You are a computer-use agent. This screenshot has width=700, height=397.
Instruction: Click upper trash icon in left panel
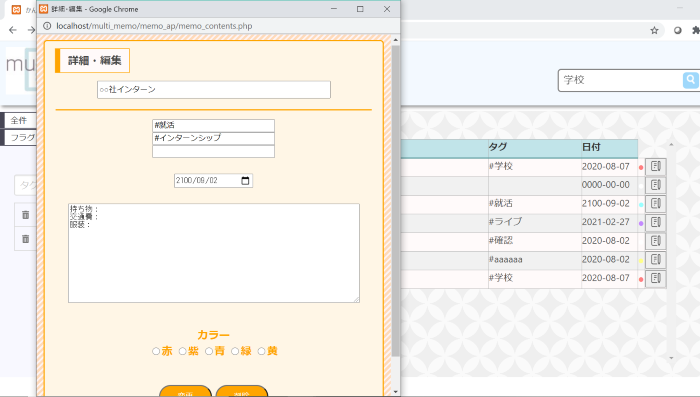(x=25, y=215)
